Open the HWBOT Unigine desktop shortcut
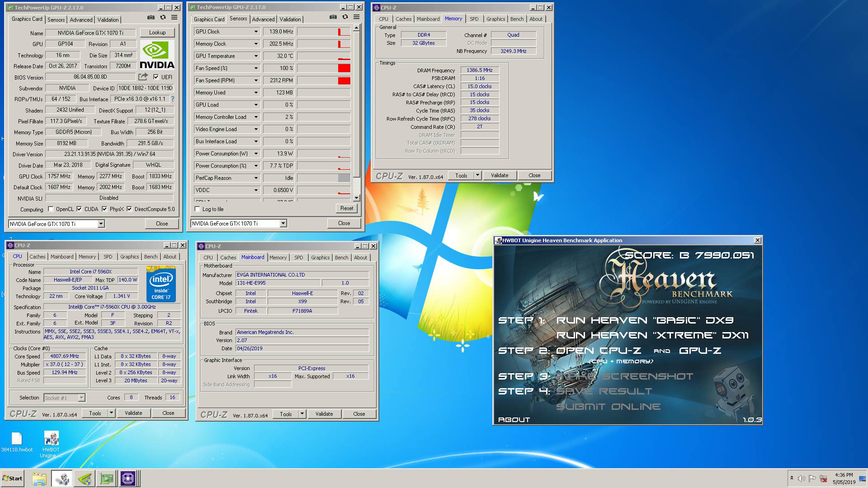The height and width of the screenshot is (488, 868). pos(51,445)
